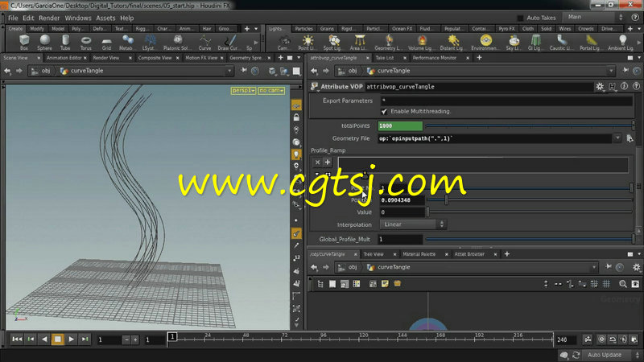644x362 pixels.
Task: Select the Draw Curve shelf tool
Action: tap(229, 42)
